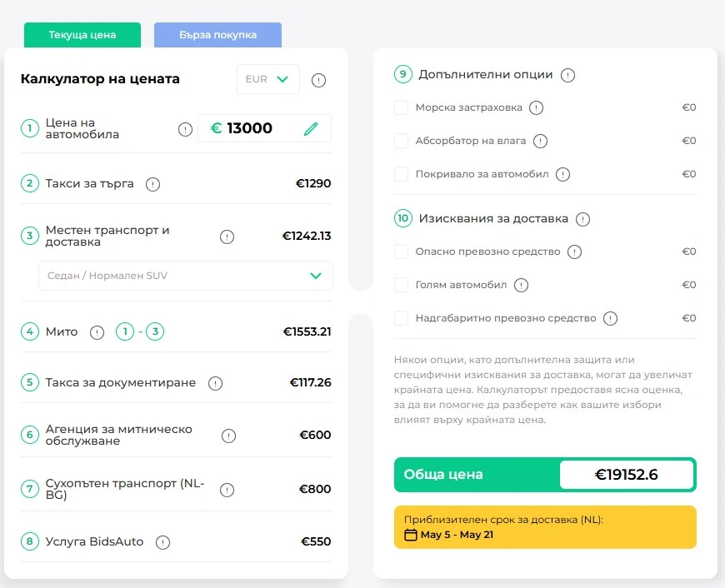
Task: Select the Покривало за автомобил checkbox
Action: pyautogui.click(x=401, y=174)
